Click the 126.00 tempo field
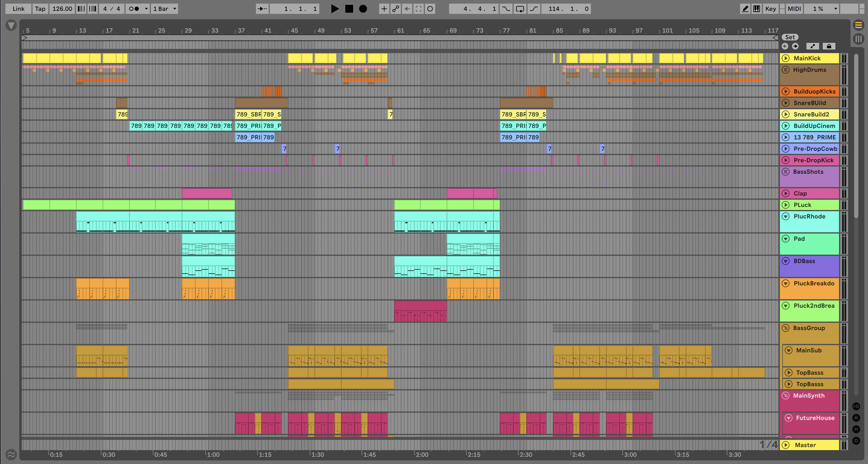 coord(62,9)
